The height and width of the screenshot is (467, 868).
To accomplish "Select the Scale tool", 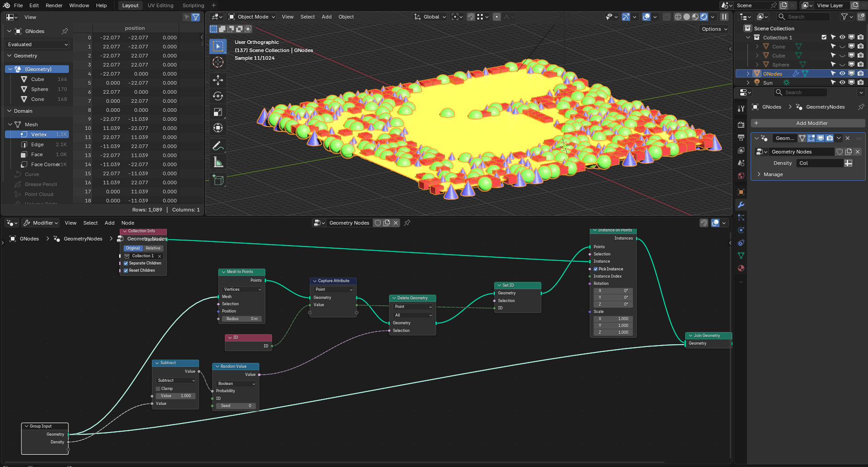I will (x=218, y=112).
